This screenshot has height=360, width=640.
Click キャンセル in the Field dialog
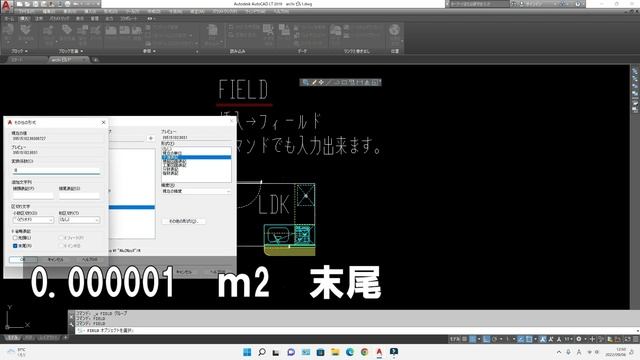tap(184, 272)
